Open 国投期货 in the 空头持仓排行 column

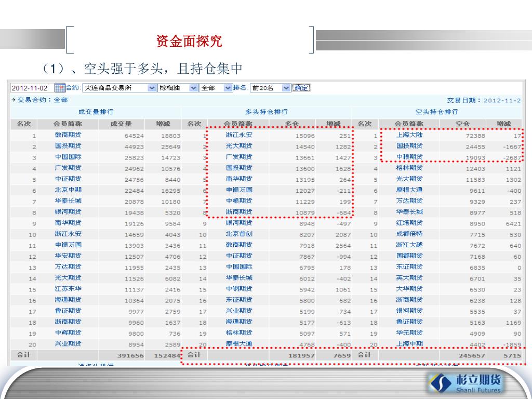[x=409, y=146]
